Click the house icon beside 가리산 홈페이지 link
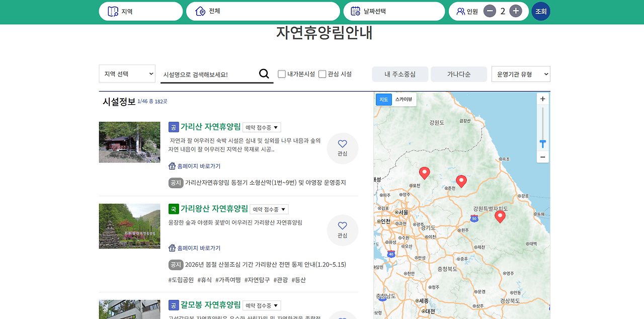The height and width of the screenshot is (319, 644). pos(172,166)
